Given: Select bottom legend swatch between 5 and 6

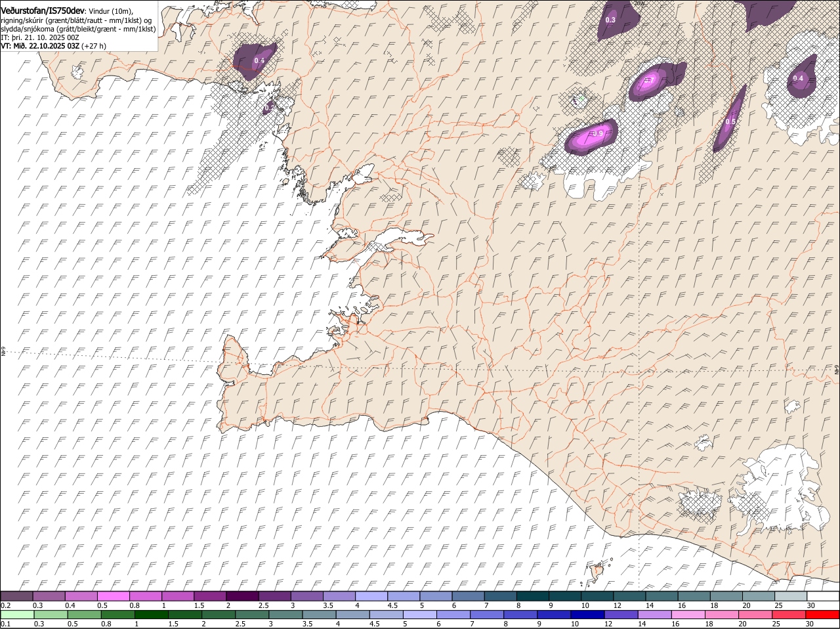Looking at the screenshot, I should point(421,615).
